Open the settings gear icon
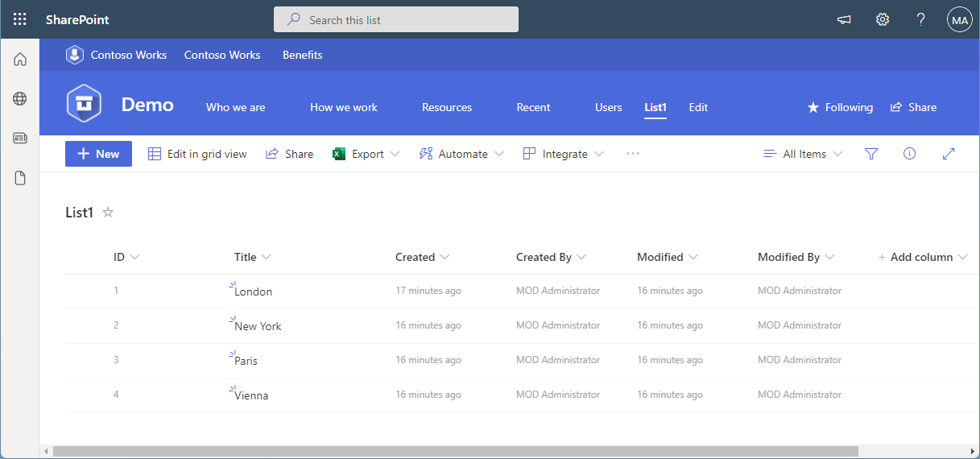980x459 pixels. pos(883,19)
